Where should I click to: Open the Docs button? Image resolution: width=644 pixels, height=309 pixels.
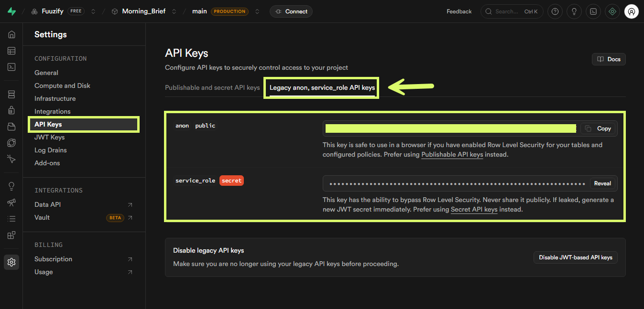click(x=609, y=59)
